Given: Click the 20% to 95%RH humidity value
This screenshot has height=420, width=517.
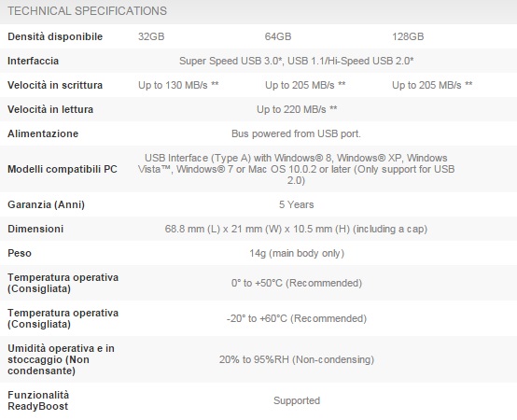Looking at the screenshot, I should (297, 359).
